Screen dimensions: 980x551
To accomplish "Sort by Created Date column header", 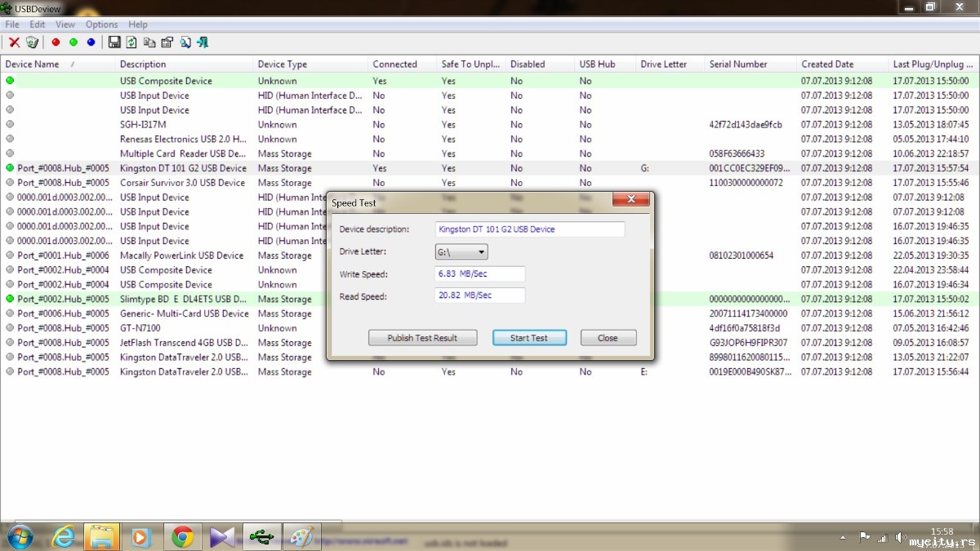I will (842, 64).
